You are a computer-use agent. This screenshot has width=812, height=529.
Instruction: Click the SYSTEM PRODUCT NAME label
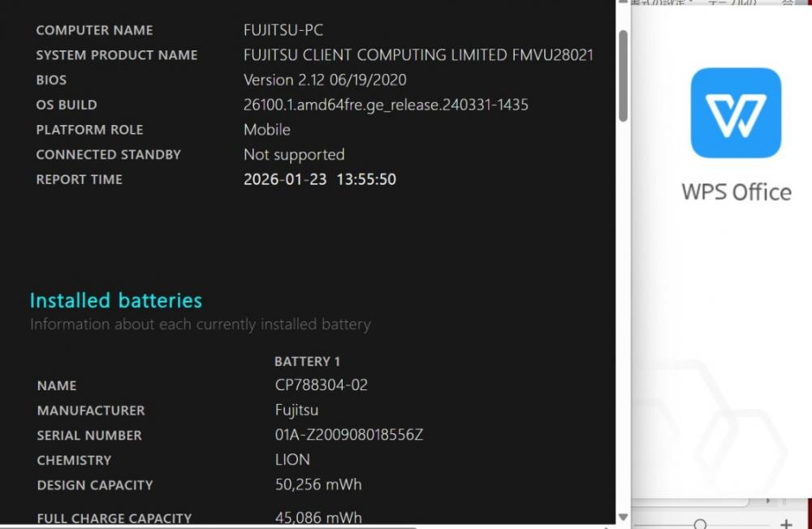coord(116,55)
